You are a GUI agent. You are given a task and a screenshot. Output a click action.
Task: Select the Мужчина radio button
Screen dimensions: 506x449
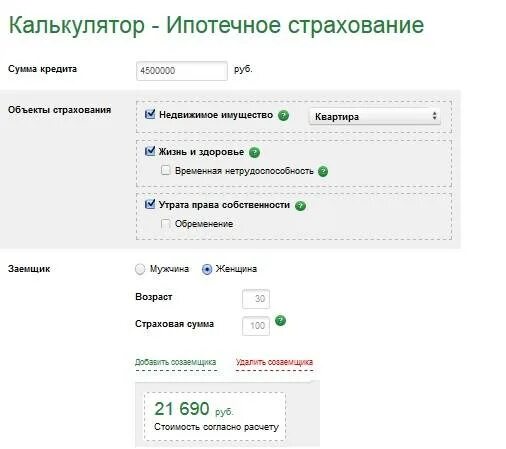(x=140, y=269)
